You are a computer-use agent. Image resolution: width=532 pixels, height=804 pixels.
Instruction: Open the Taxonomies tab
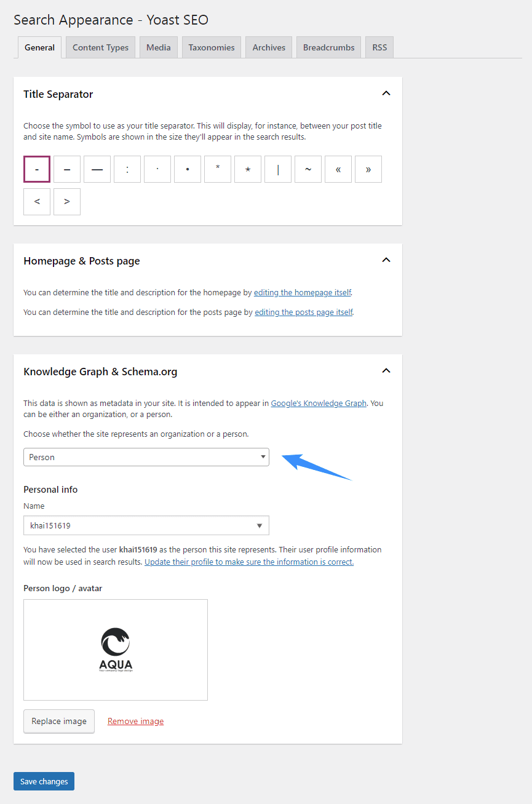(x=212, y=47)
